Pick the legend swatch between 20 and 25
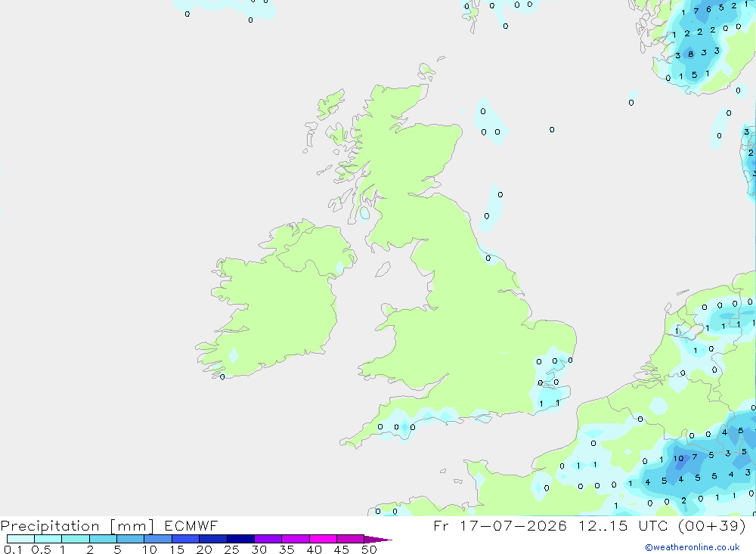This screenshot has height=554, width=756. click(212, 539)
